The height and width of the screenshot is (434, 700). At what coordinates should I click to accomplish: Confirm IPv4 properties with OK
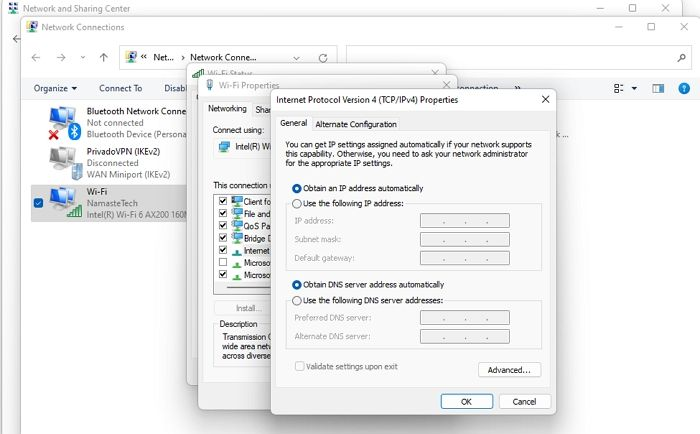(x=467, y=401)
